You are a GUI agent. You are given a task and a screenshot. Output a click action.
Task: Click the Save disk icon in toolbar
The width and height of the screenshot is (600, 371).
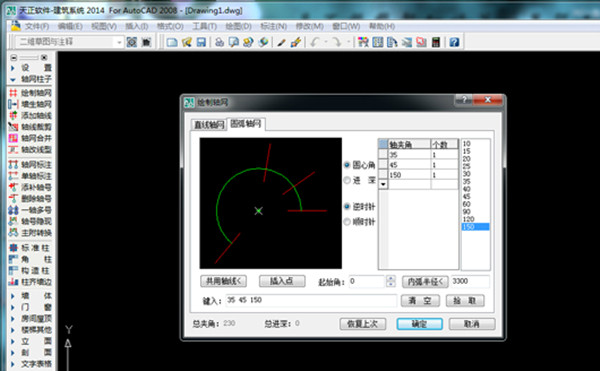point(201,42)
